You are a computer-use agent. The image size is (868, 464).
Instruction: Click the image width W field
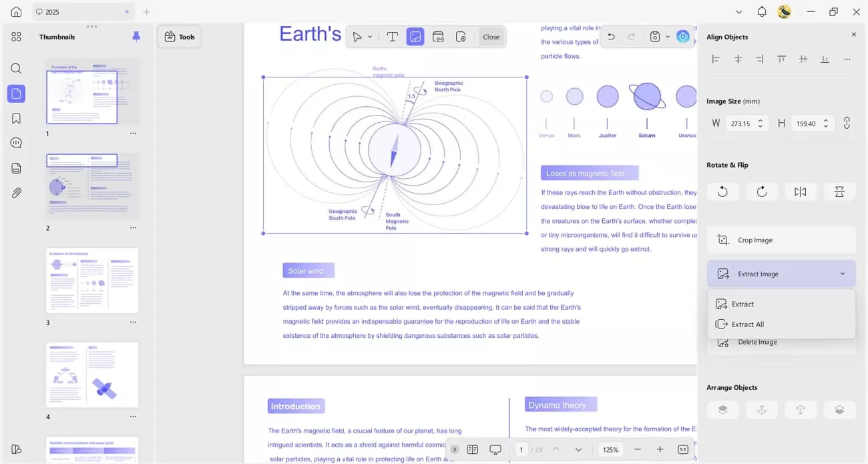(748, 124)
